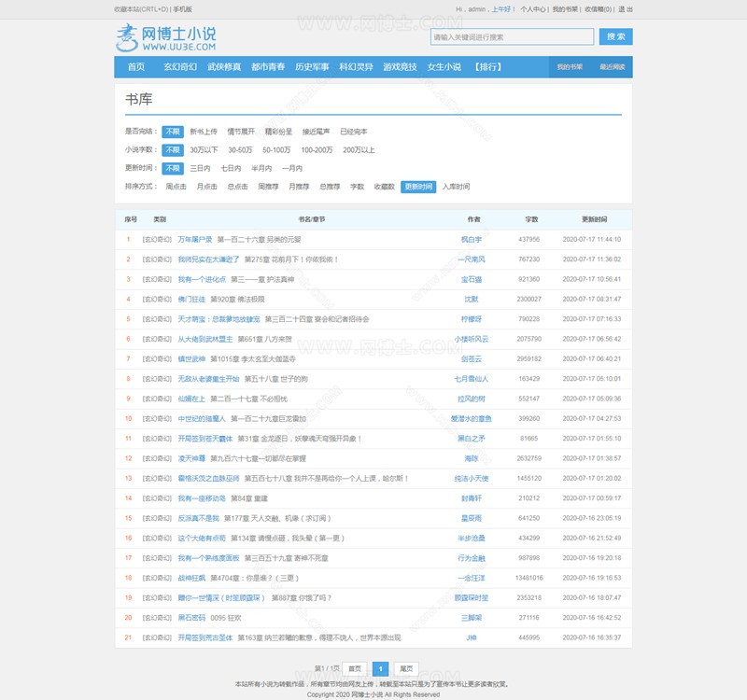This screenshot has width=747, height=700.
Task: Go to the 武侠修真 category
Action: (x=224, y=67)
